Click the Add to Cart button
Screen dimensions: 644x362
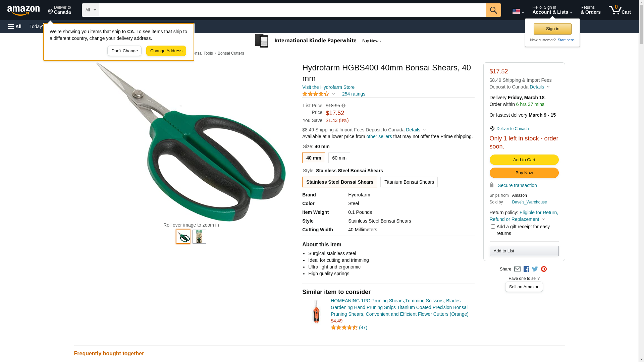(x=524, y=160)
